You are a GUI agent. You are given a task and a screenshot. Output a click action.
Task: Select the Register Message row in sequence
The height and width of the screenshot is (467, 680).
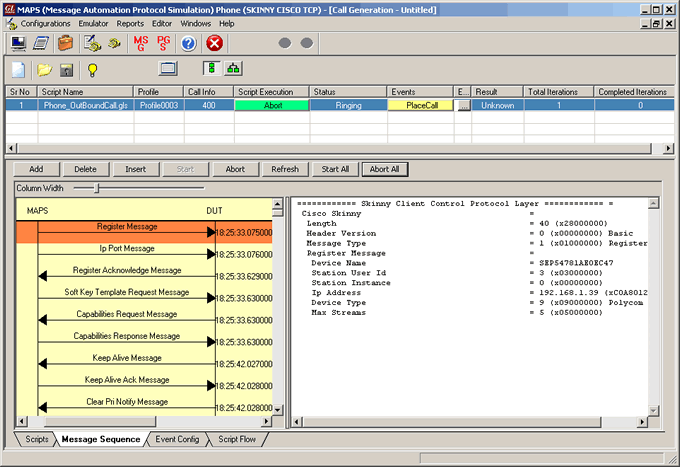(144, 232)
